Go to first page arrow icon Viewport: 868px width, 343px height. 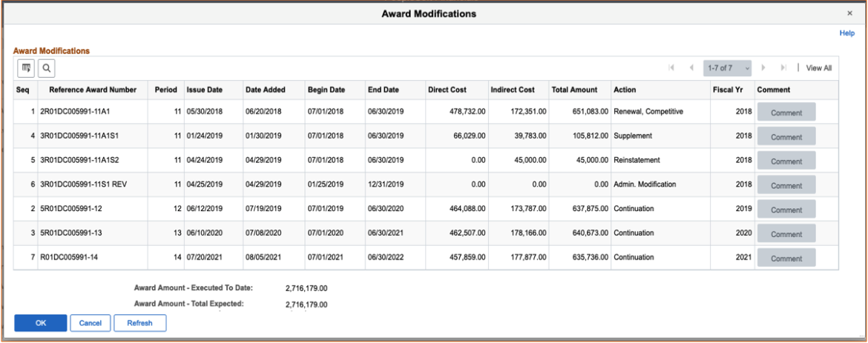[671, 68]
